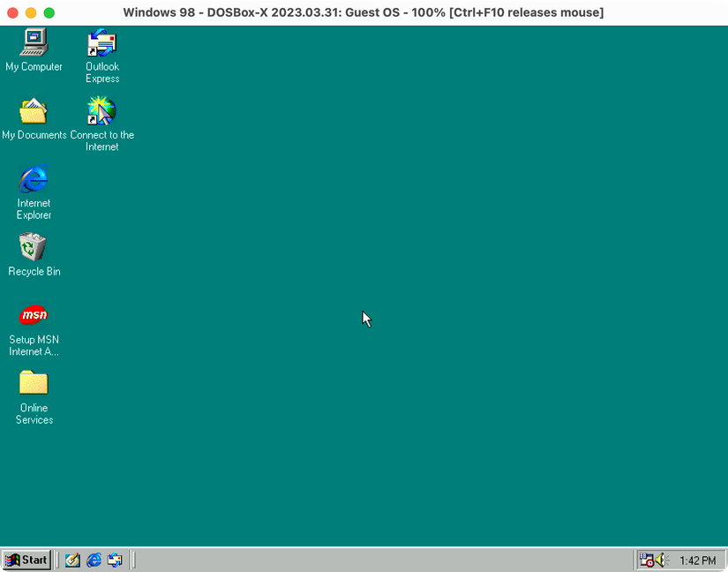
Task: Click an empty area of the teal desktop
Action: tap(397, 397)
